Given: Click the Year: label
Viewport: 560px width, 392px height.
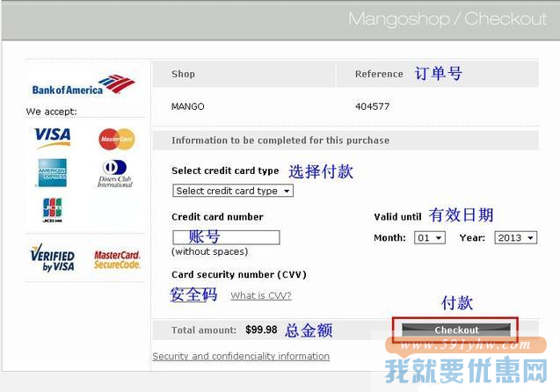Looking at the screenshot, I should pyautogui.click(x=472, y=238).
